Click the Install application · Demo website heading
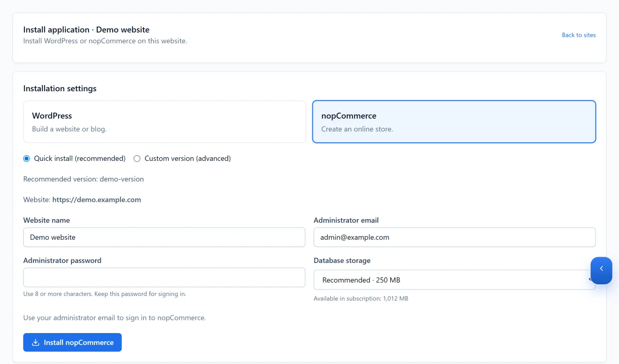Viewport: 619px width, 364px height. click(86, 30)
